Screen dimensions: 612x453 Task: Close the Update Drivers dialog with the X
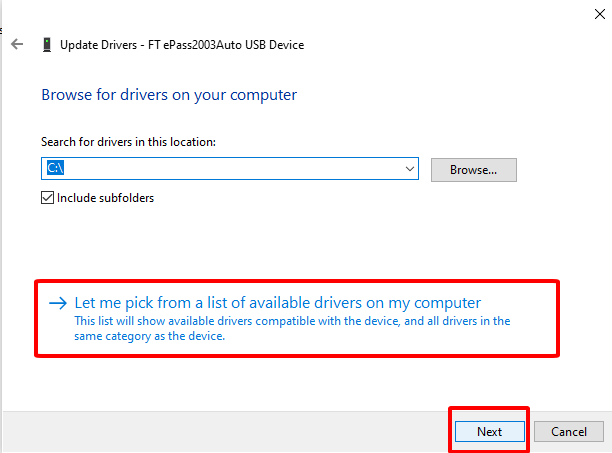pyautogui.click(x=600, y=14)
